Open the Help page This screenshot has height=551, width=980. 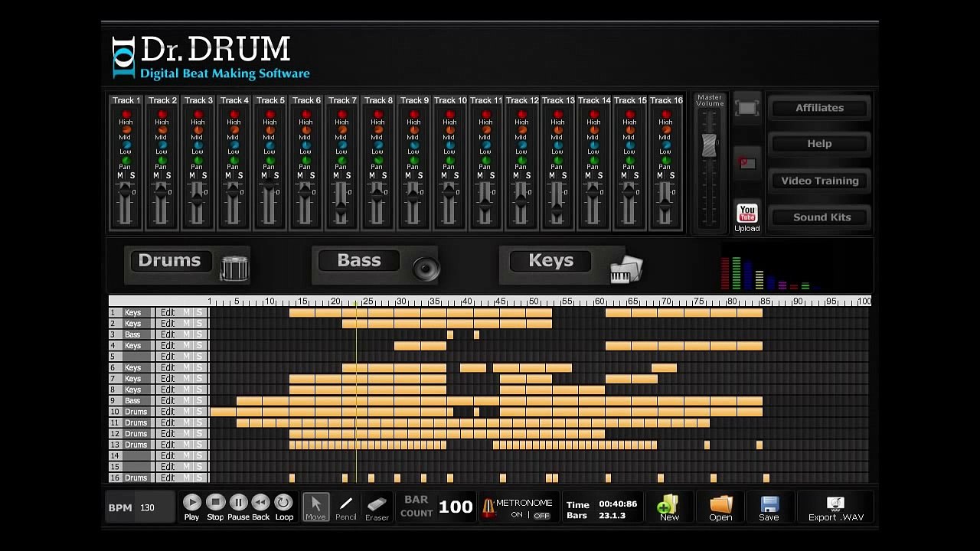click(819, 144)
